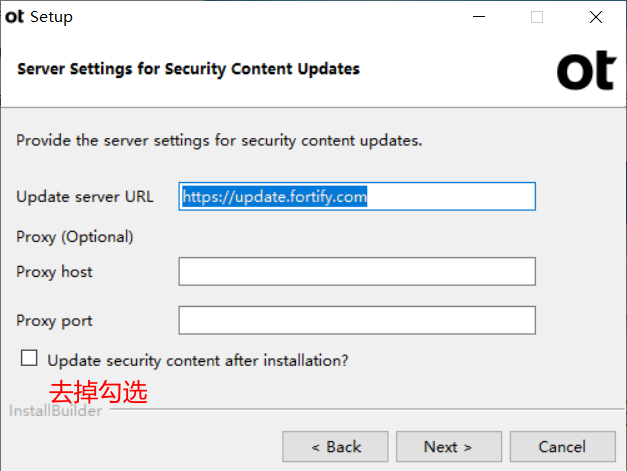Click the 'Proxy (Optional)' section label
Screen dimensions: 627x471
(75, 237)
